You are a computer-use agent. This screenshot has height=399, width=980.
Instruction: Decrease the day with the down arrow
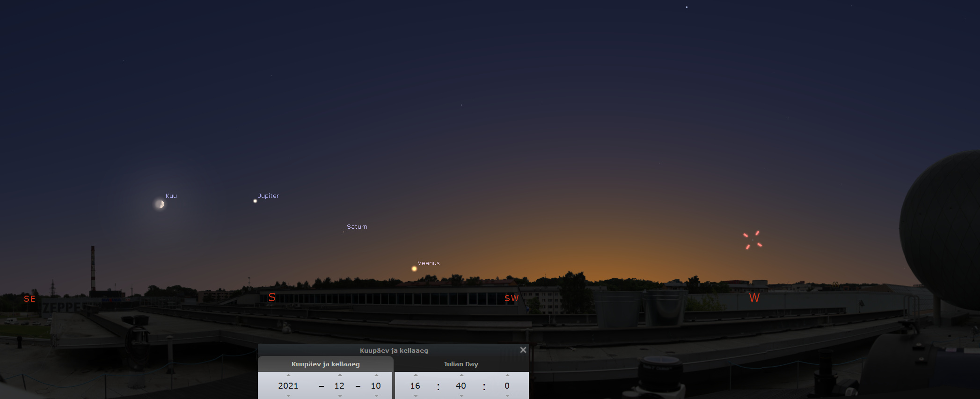[376, 396]
